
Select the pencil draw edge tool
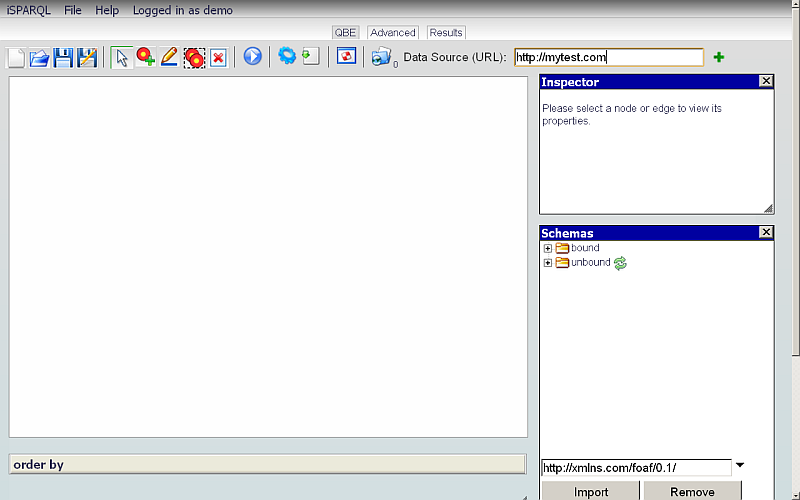[x=169, y=57]
